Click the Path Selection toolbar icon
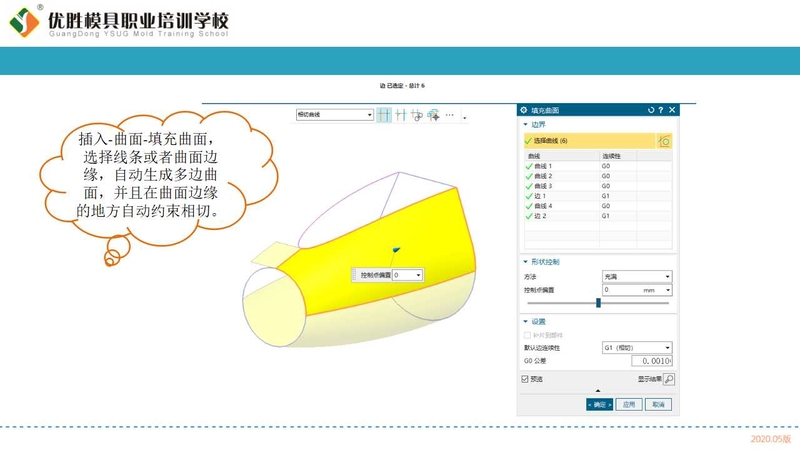 coord(433,115)
